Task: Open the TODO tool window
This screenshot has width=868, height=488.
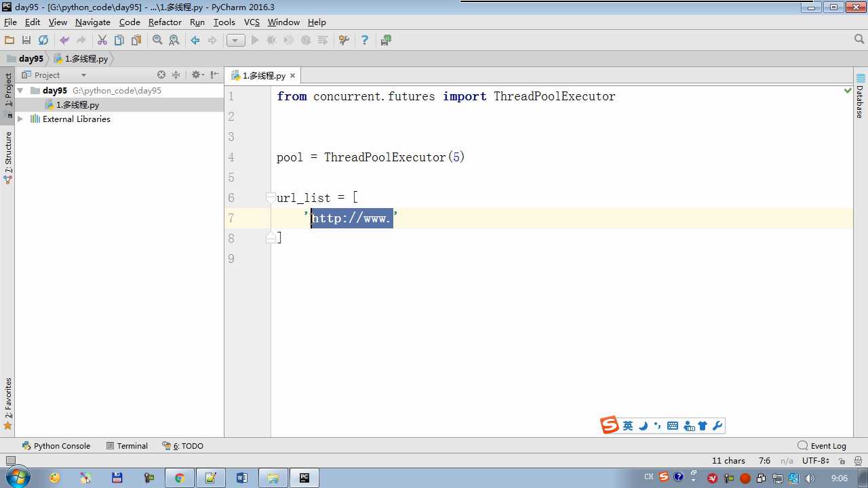Action: (x=183, y=446)
